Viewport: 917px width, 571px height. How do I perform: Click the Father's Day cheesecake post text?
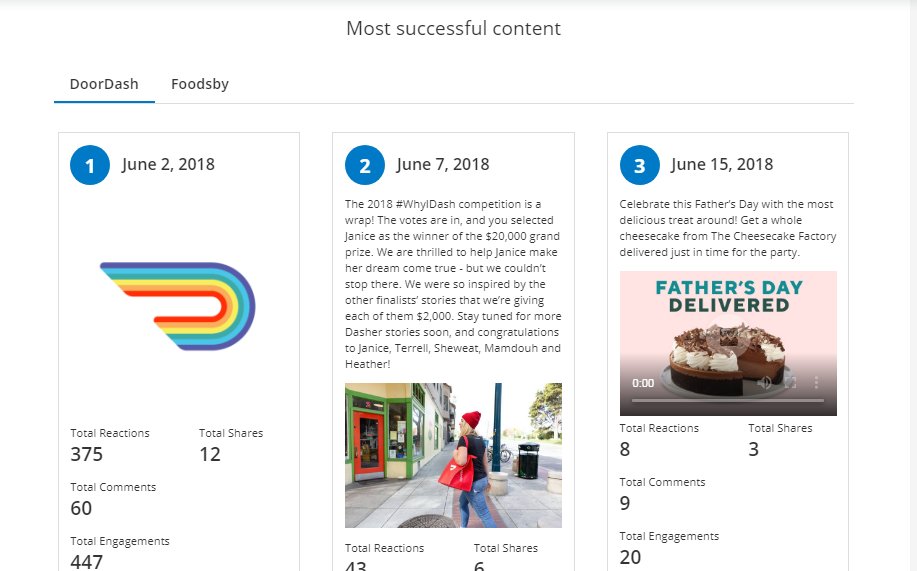tap(728, 228)
